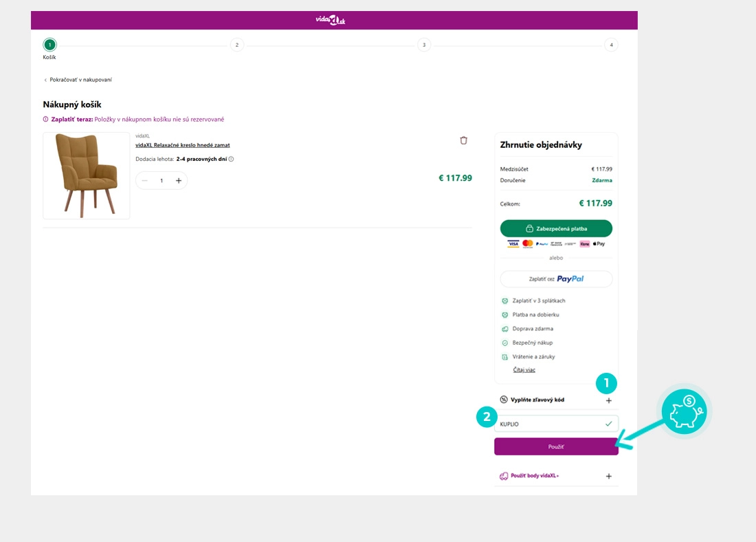Click the Platba na dobierku text
This screenshot has width=756, height=542.
point(535,315)
